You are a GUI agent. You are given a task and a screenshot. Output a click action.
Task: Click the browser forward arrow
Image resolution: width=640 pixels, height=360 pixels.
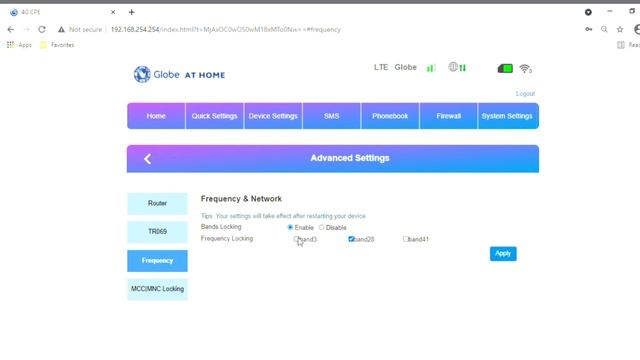(27, 29)
